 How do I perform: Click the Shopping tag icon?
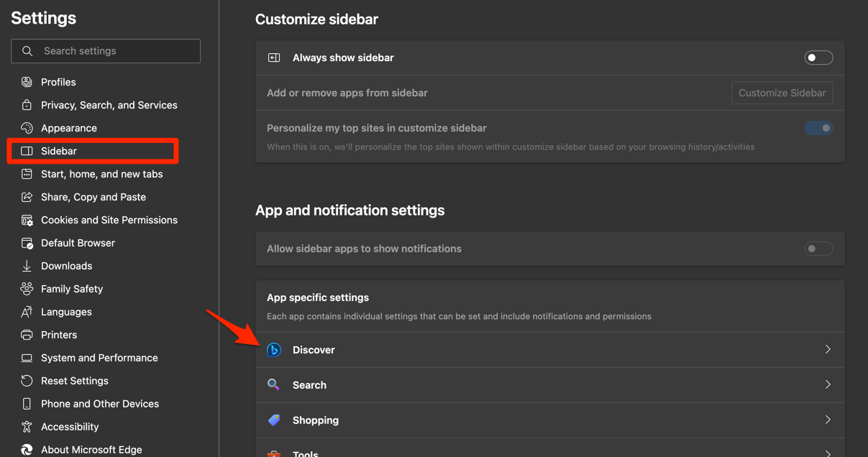coord(274,420)
